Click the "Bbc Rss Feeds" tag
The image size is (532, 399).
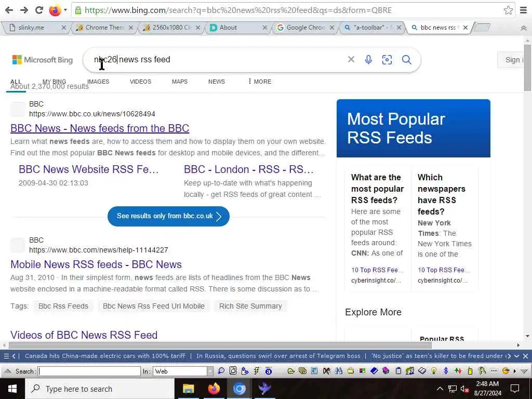point(63,306)
